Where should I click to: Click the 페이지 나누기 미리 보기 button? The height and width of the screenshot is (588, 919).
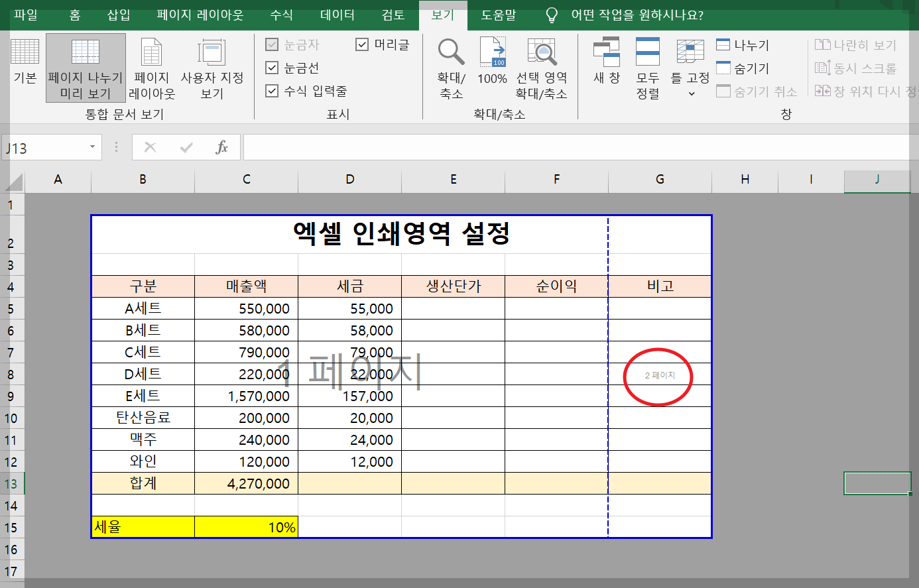pyautogui.click(x=85, y=67)
